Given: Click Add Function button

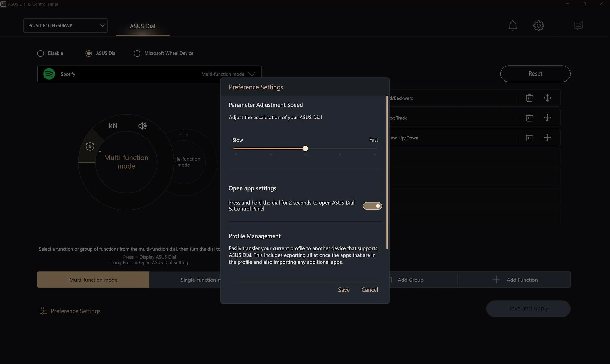Looking at the screenshot, I should 515,280.
